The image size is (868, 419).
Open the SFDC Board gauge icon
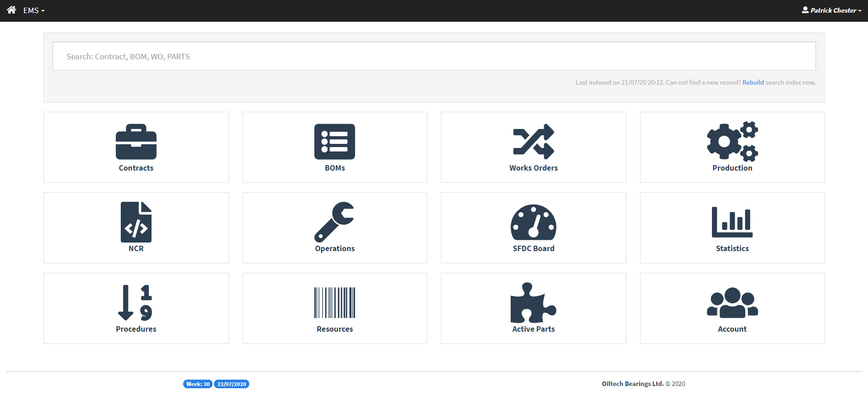point(533,222)
